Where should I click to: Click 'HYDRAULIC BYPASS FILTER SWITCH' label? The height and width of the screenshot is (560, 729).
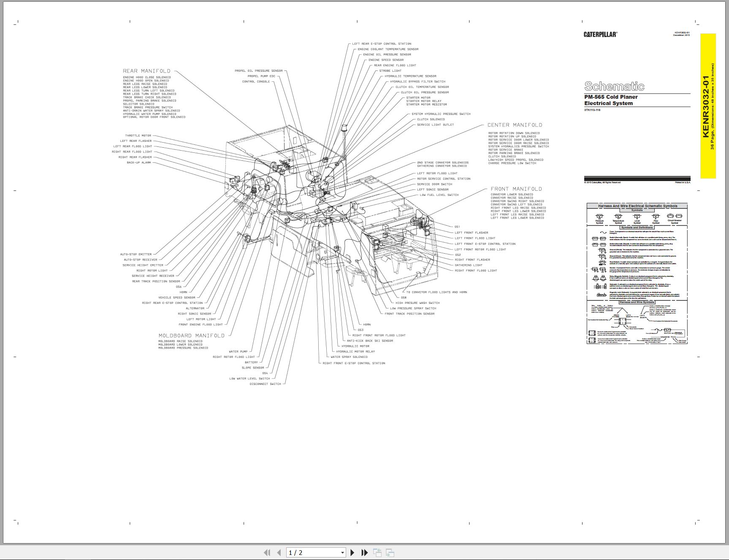[417, 82]
